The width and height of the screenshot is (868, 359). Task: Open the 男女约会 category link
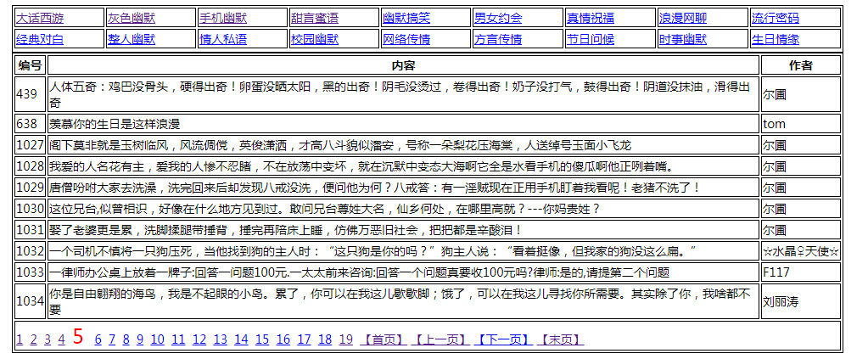(x=498, y=18)
